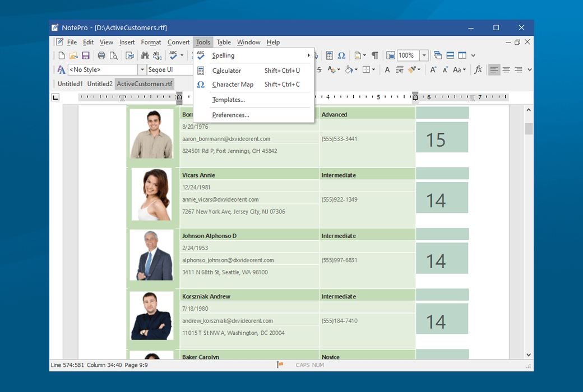
Task: Cascade windows using the overlapping windows icon
Action: coord(438,55)
